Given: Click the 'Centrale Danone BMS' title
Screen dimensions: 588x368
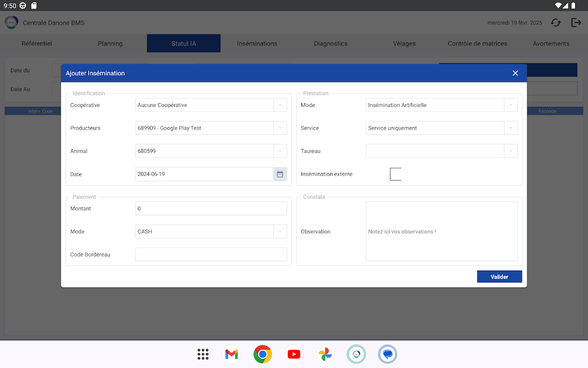Looking at the screenshot, I should point(54,23).
